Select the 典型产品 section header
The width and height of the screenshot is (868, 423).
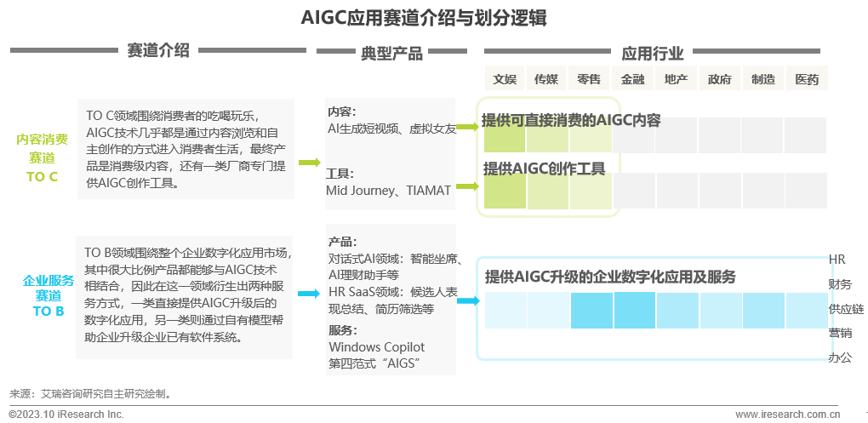click(392, 53)
